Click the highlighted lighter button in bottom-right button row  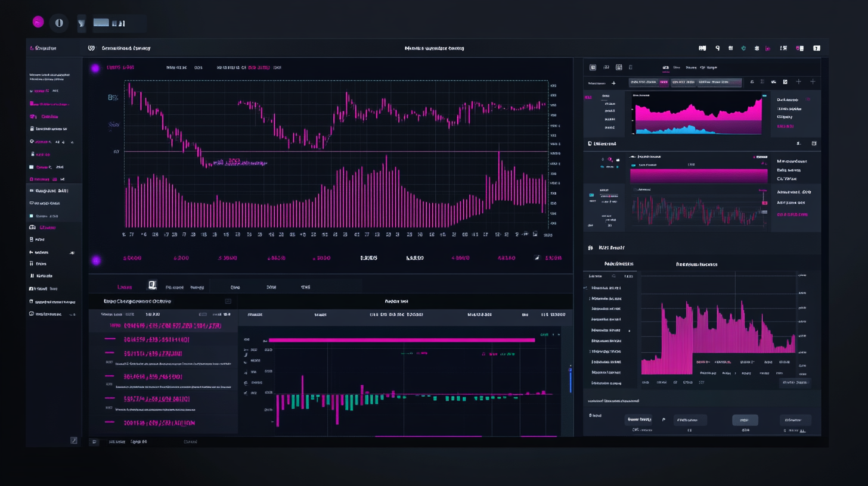pyautogui.click(x=745, y=420)
